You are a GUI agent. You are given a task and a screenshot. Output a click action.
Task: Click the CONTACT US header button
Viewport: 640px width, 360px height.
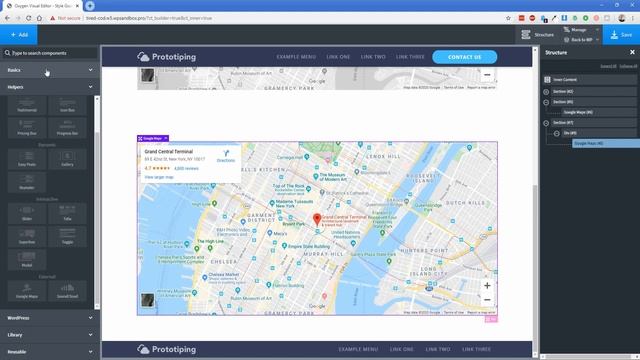[x=464, y=57]
